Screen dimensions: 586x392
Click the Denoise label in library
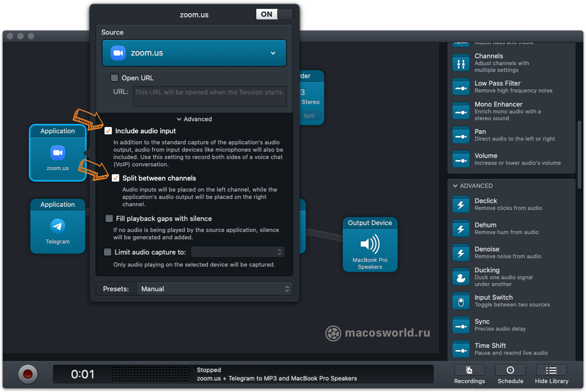tap(487, 249)
